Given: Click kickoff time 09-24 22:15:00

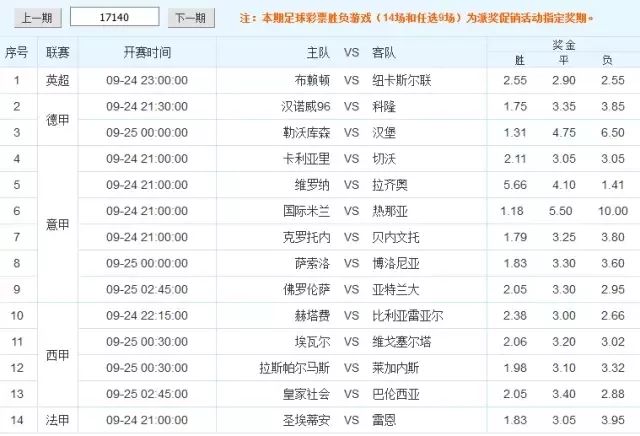Looking at the screenshot, I should (147, 316).
